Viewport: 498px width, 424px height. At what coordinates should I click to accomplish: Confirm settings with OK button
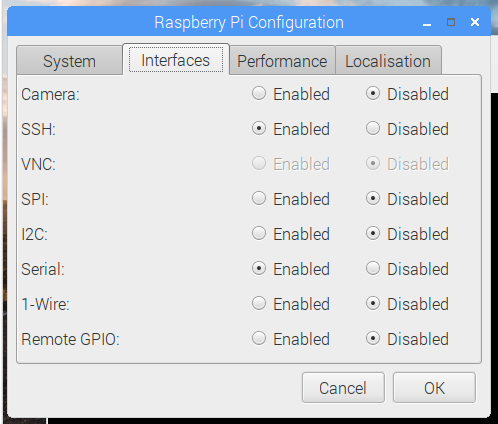tap(434, 388)
